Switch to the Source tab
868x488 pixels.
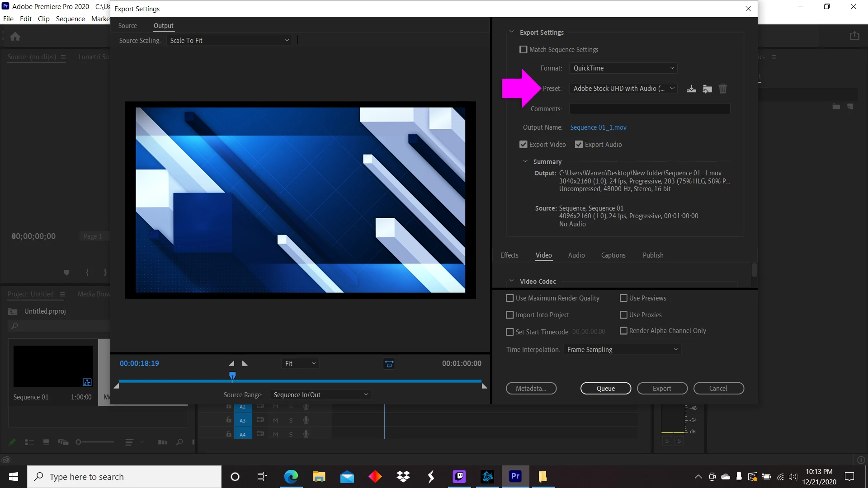[x=127, y=26]
